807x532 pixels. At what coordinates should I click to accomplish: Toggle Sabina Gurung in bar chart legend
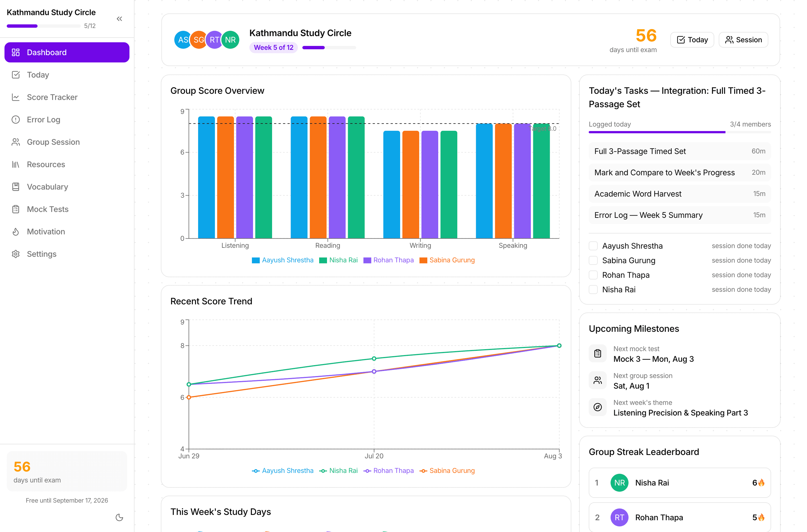tap(447, 260)
